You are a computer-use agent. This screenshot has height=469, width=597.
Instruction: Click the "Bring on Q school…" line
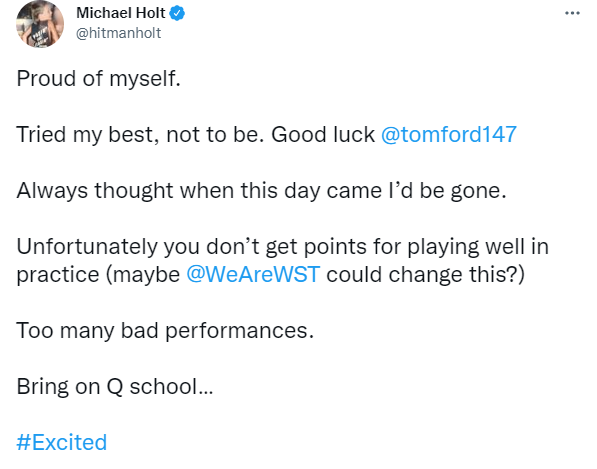115,386
